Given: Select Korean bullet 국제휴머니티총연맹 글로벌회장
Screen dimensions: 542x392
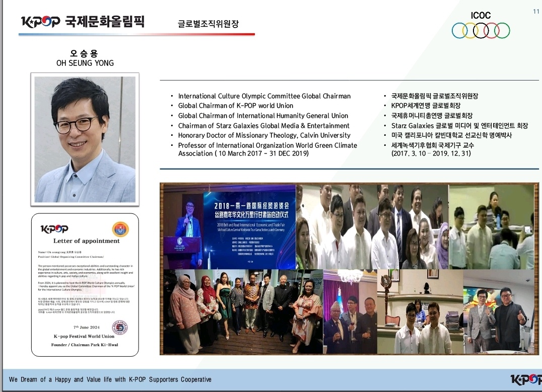Looking at the screenshot, I should pos(432,116).
